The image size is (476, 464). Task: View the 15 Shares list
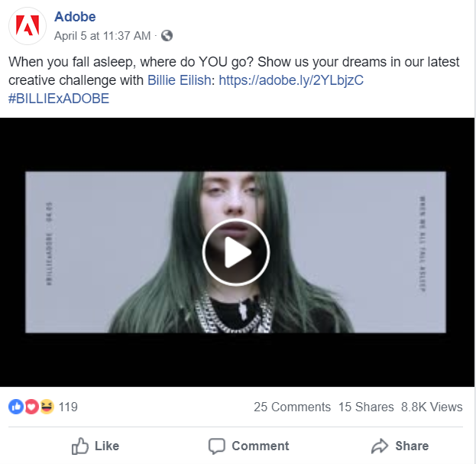tap(366, 407)
